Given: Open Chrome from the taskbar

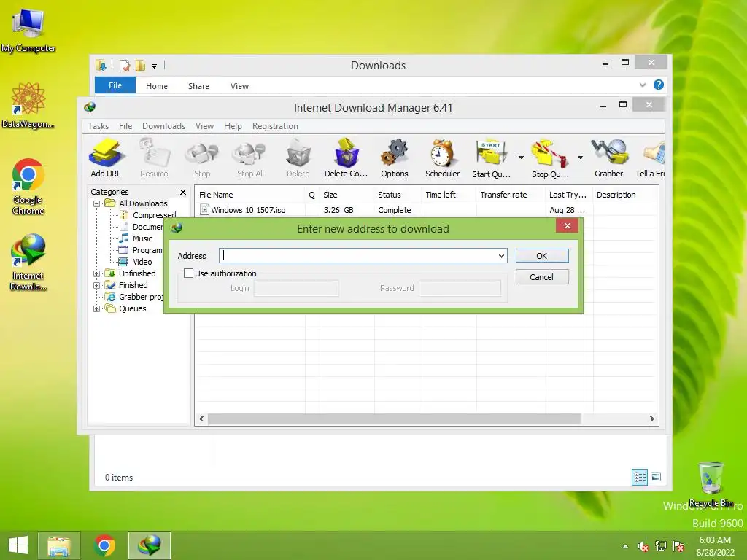Looking at the screenshot, I should click(x=104, y=545).
